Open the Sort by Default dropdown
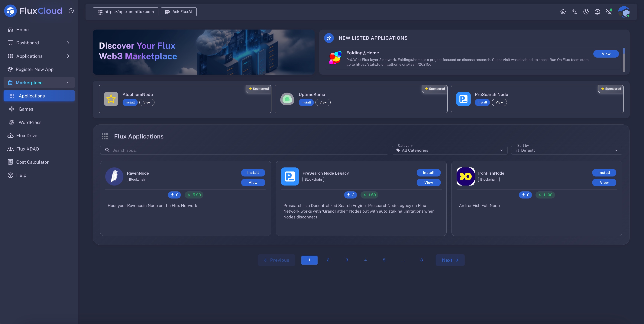The width and height of the screenshot is (644, 324). tap(566, 150)
